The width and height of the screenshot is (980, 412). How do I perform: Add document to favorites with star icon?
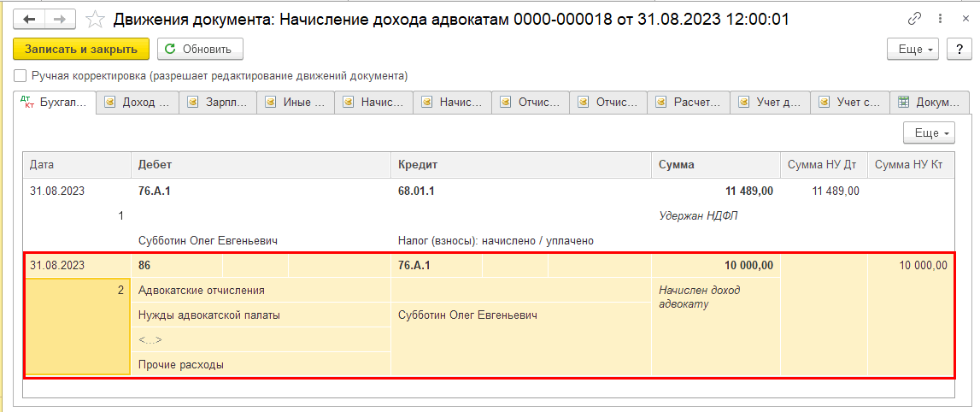tap(97, 19)
